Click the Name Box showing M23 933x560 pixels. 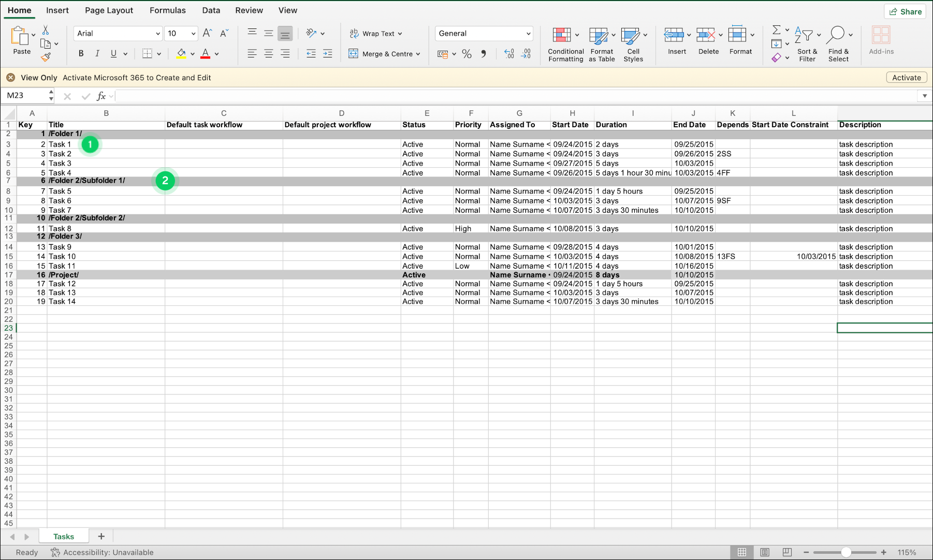pos(24,96)
